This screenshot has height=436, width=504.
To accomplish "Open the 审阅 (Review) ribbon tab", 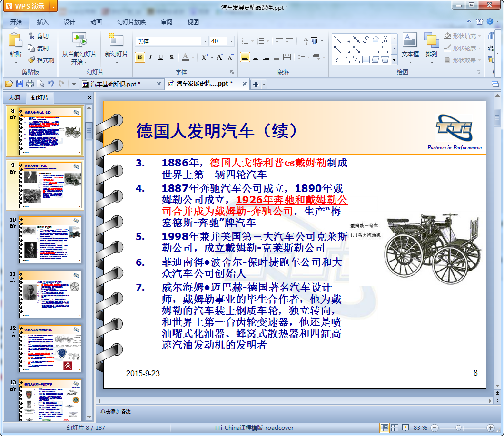I will pos(167,22).
